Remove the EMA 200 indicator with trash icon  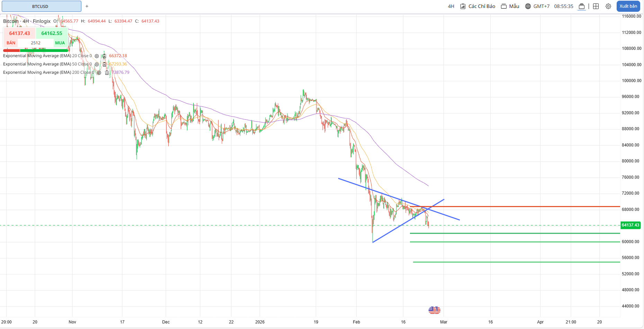click(x=107, y=73)
